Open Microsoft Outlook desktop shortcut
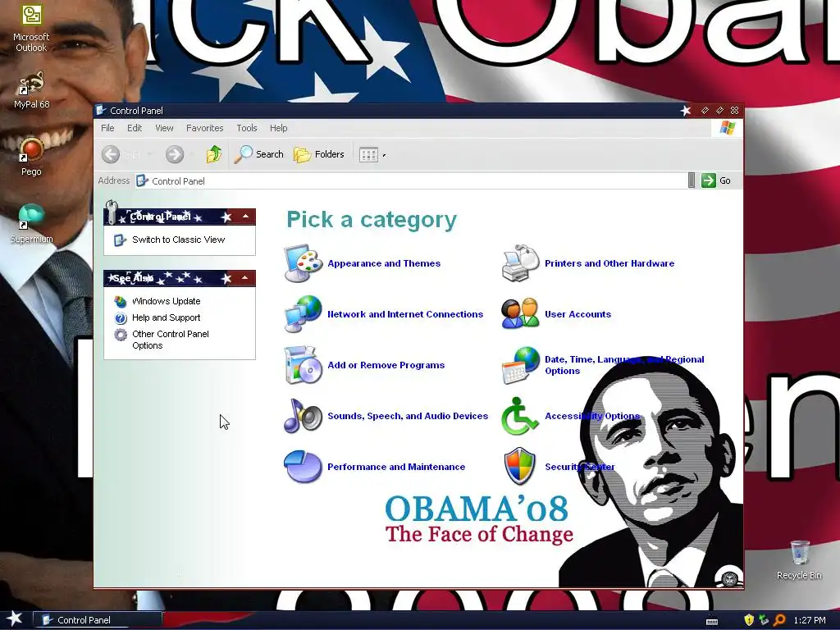Image resolution: width=840 pixels, height=630 pixels. tap(31, 28)
